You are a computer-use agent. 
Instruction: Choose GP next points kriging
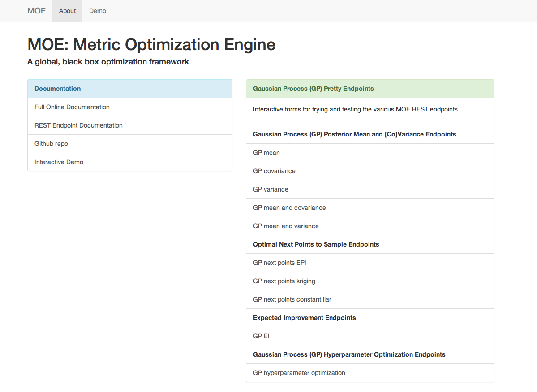(x=370, y=281)
